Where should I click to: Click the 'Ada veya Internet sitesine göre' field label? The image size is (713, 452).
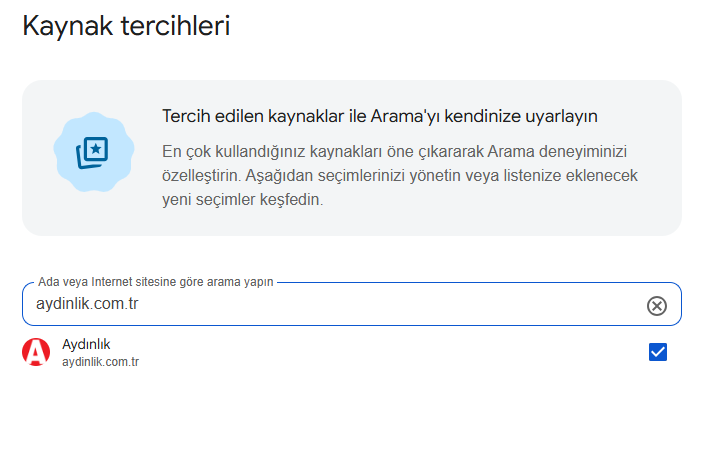(x=156, y=282)
